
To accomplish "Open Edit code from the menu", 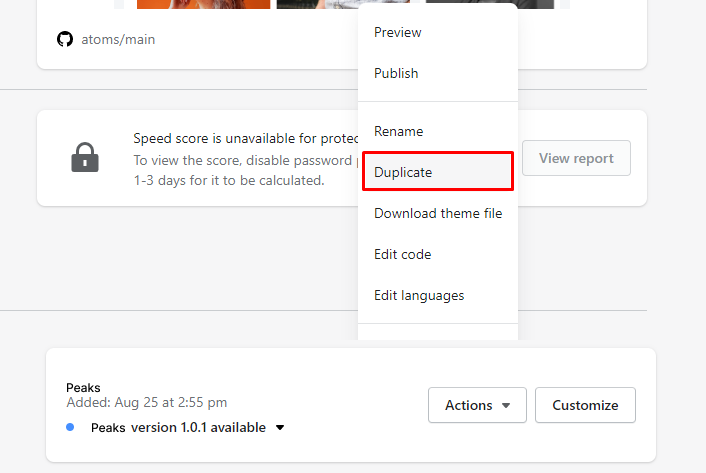I will click(x=402, y=254).
